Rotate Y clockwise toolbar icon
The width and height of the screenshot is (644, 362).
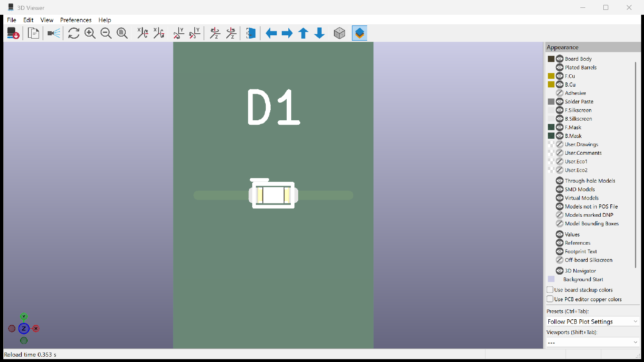pos(179,33)
